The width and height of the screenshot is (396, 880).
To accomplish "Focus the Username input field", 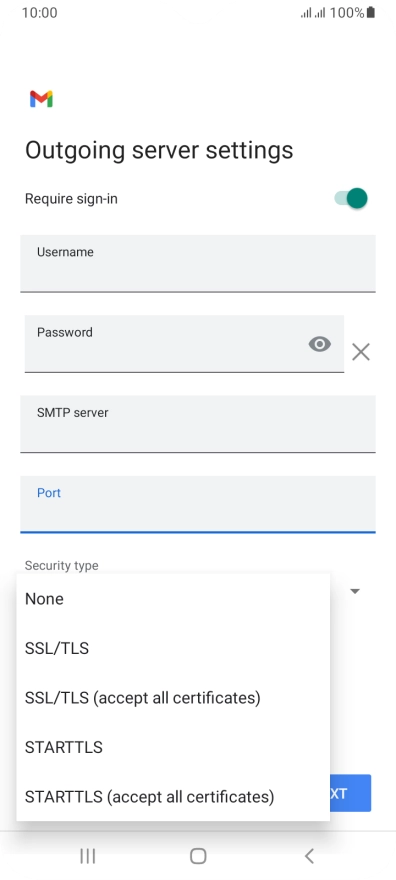I will (198, 264).
